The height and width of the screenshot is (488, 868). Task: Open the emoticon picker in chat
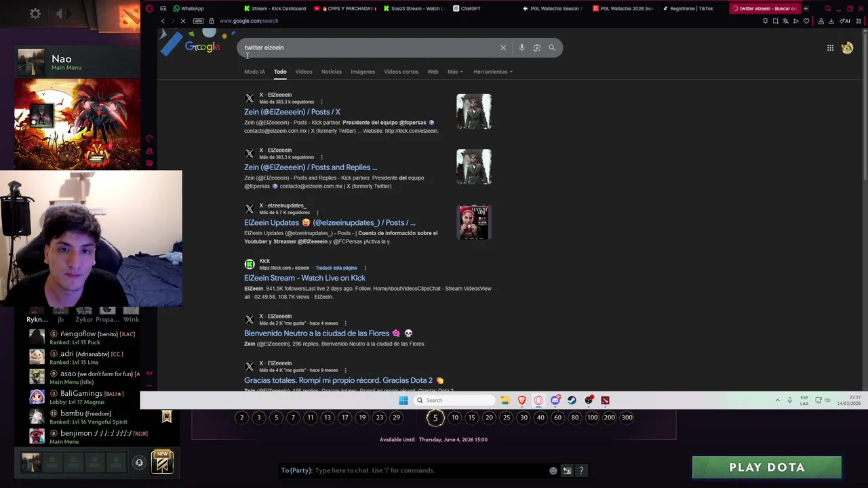[553, 470]
